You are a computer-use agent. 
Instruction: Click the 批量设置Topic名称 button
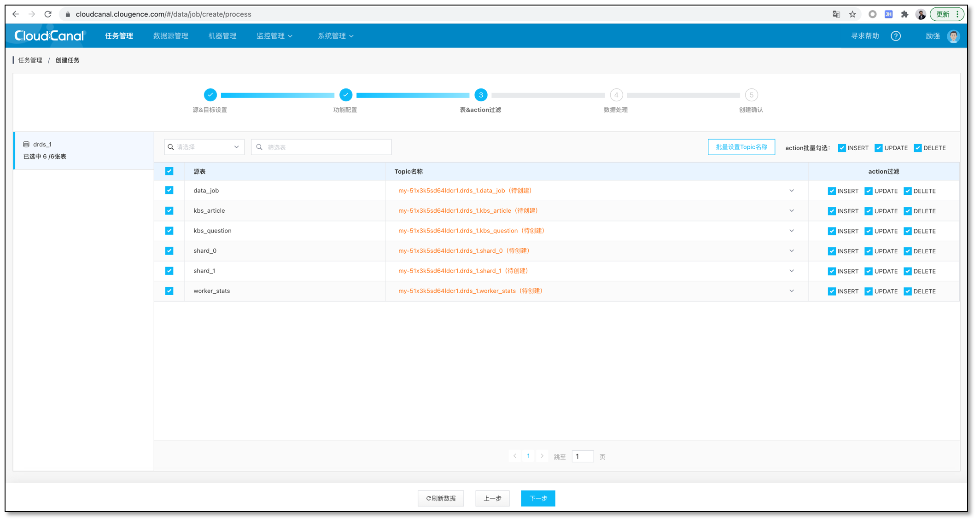(741, 147)
